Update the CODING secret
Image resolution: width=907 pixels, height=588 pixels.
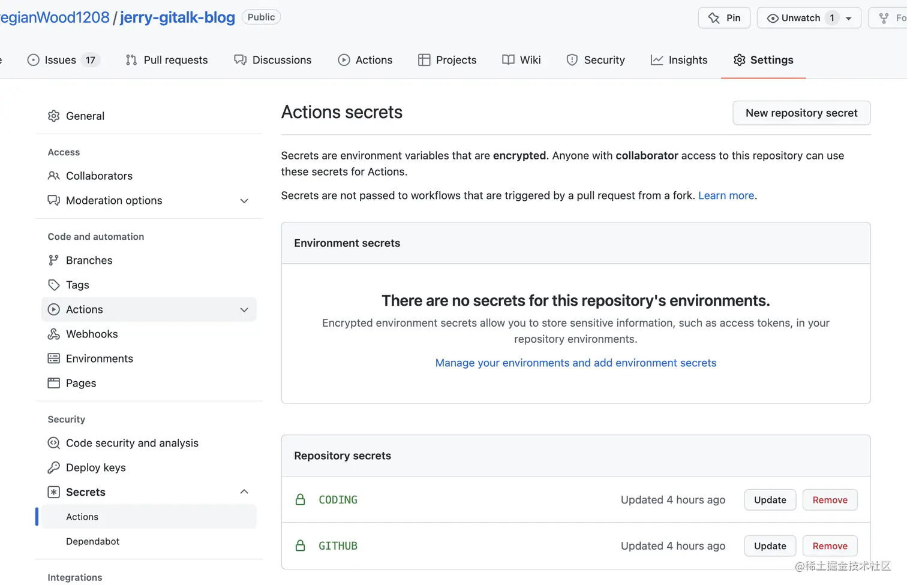pyautogui.click(x=770, y=500)
